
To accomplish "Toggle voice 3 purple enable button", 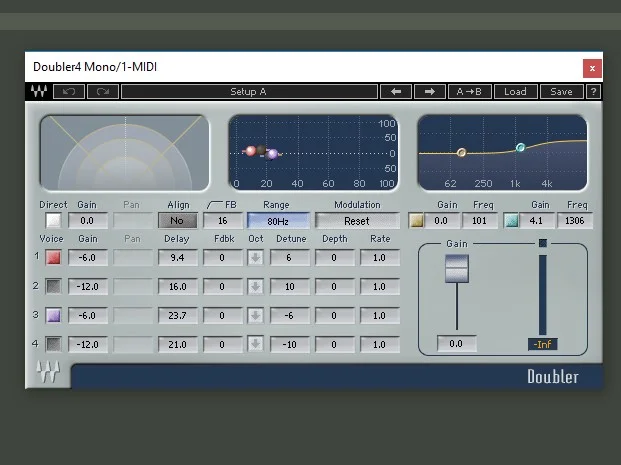I will point(53,315).
